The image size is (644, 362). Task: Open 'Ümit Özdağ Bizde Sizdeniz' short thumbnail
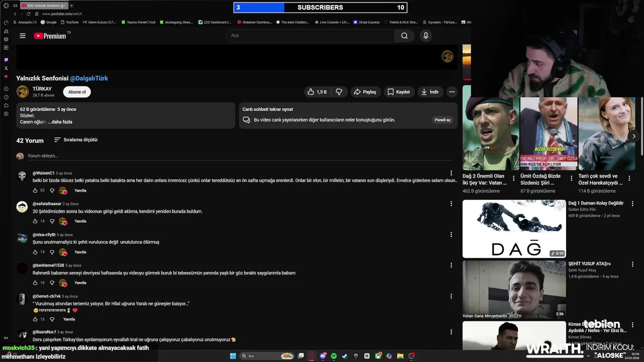point(548,133)
